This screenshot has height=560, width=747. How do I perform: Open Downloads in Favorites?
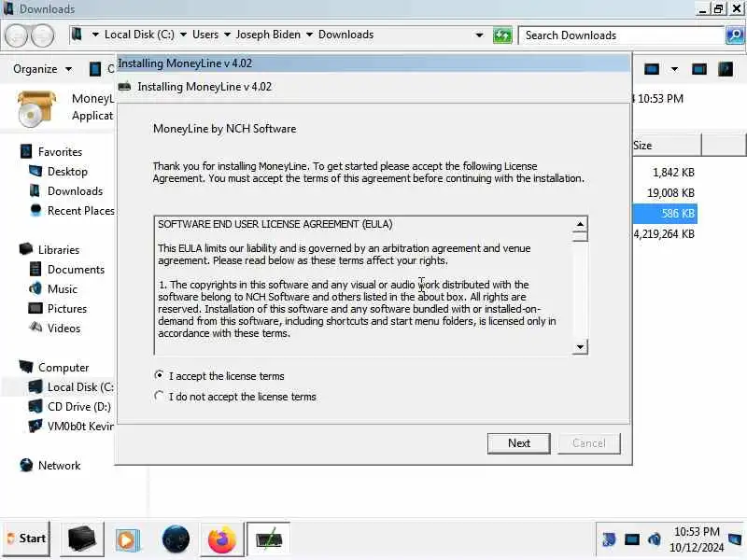pyautogui.click(x=75, y=191)
